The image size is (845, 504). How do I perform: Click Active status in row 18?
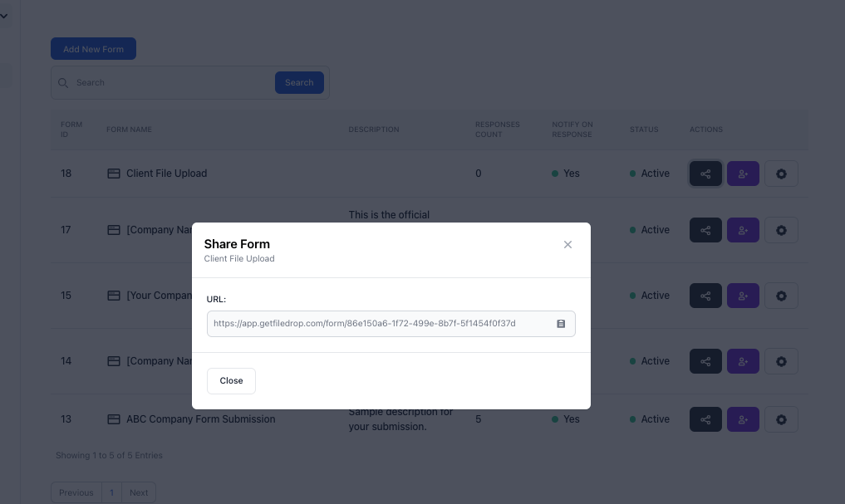tap(650, 174)
